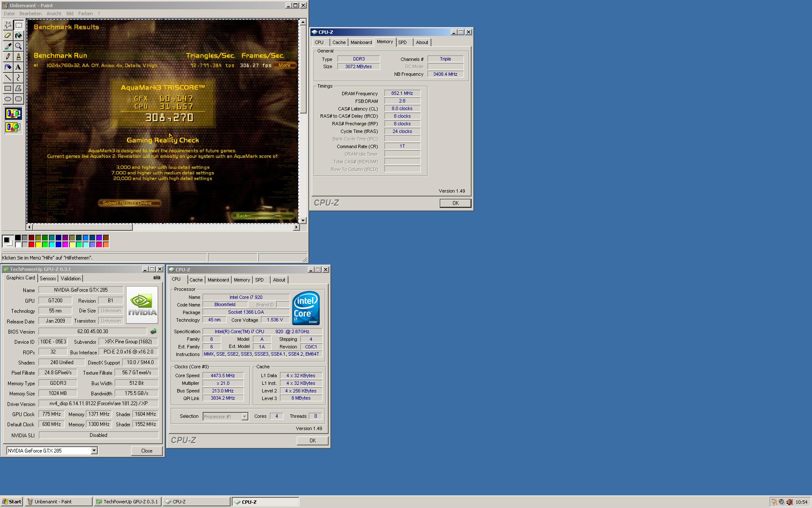Viewport: 812px width, 508px height.
Task: Switch to Sensors tab in GPU-Z
Action: coord(48,279)
